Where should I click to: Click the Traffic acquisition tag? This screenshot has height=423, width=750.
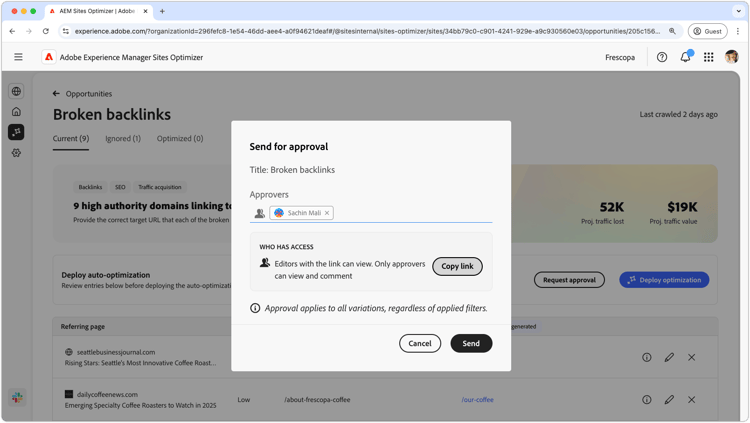tap(160, 187)
